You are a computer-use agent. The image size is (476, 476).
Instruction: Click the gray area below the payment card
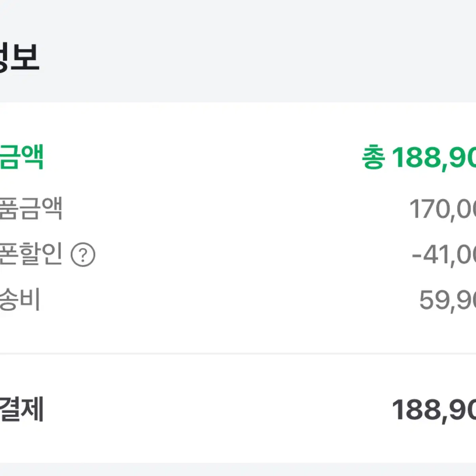pyautogui.click(x=238, y=469)
